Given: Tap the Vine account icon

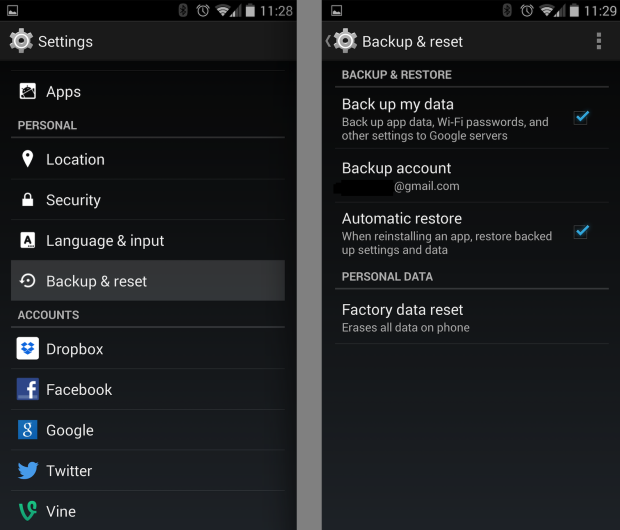Looking at the screenshot, I should coord(28,511).
